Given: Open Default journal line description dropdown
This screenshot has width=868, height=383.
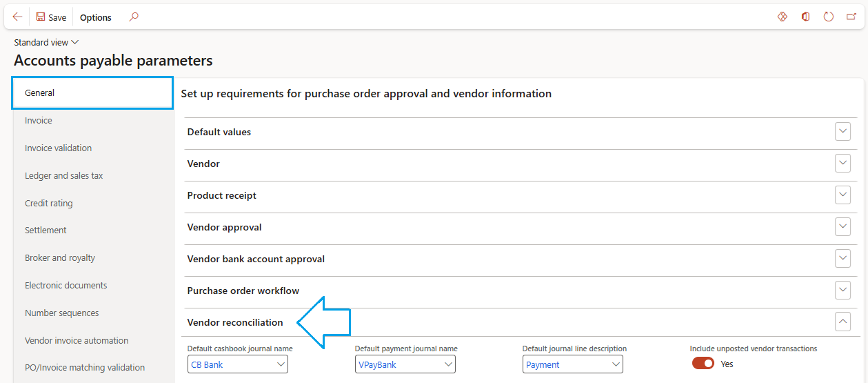Looking at the screenshot, I should point(616,364).
